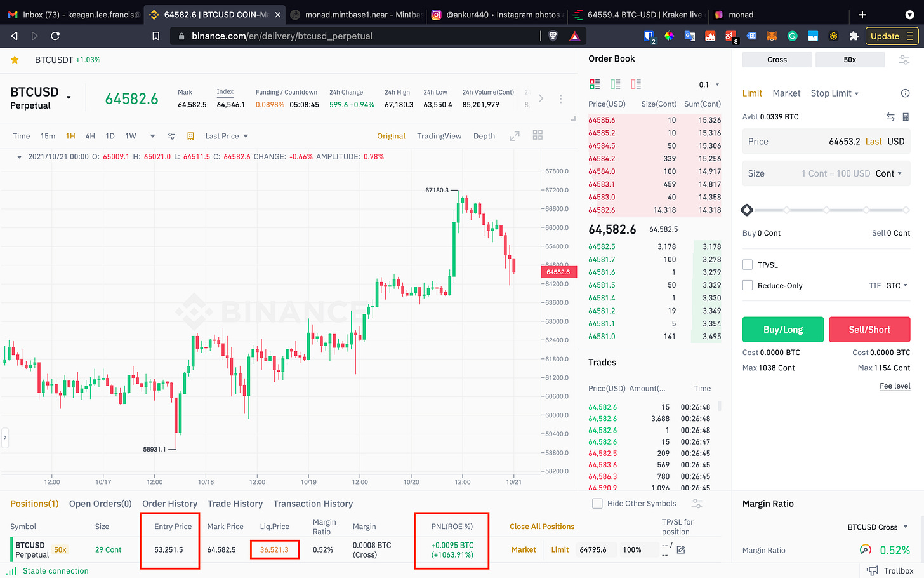Image resolution: width=924 pixels, height=578 pixels.
Task: Open the browser extensions puzzle icon
Action: click(x=854, y=36)
